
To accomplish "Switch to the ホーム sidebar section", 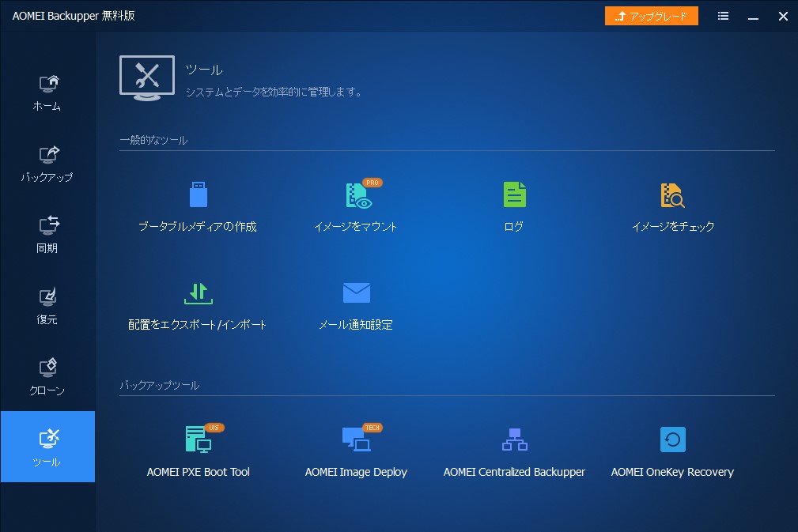I will 47,91.
